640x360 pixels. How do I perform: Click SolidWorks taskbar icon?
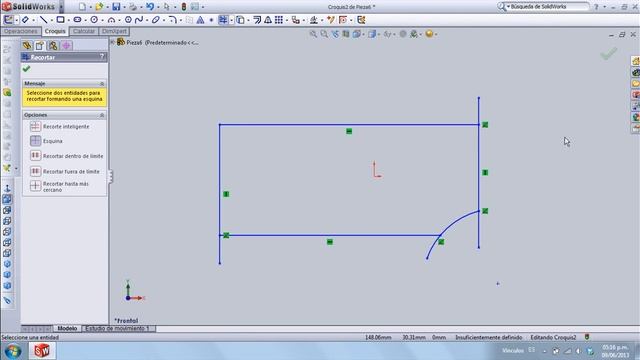click(42, 351)
